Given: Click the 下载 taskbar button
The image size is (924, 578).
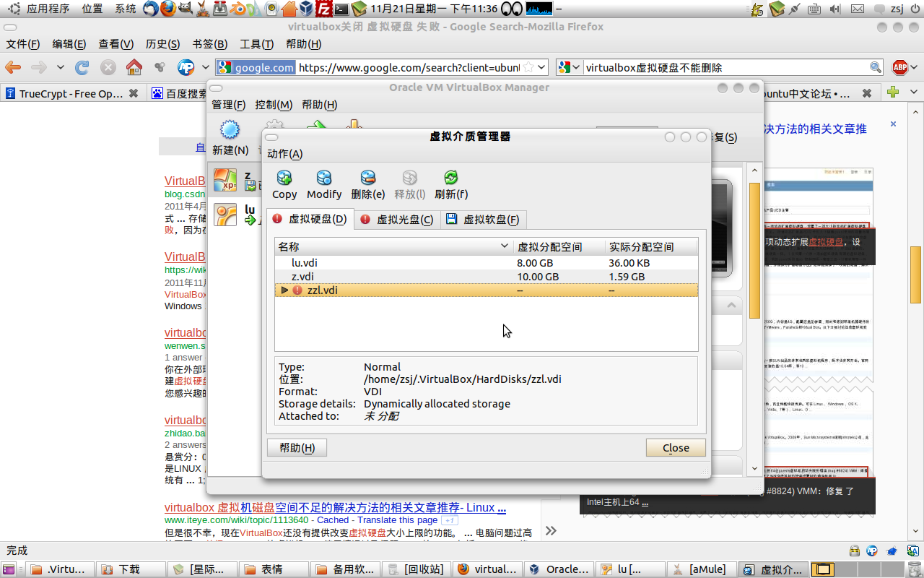Looking at the screenshot, I should (x=130, y=569).
